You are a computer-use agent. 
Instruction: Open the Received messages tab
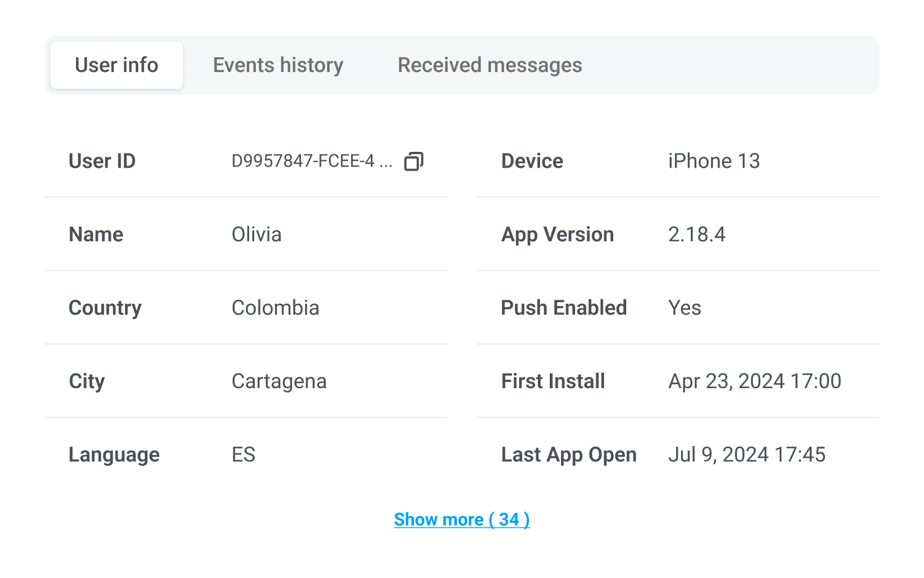pos(490,65)
